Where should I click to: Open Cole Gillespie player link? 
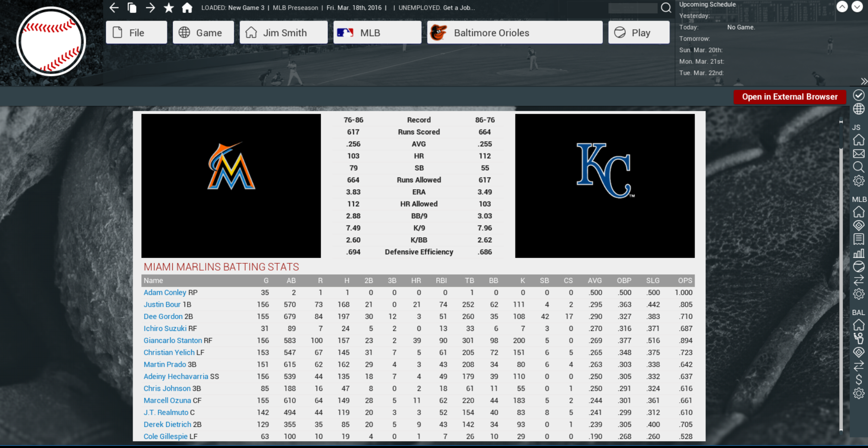(166, 436)
